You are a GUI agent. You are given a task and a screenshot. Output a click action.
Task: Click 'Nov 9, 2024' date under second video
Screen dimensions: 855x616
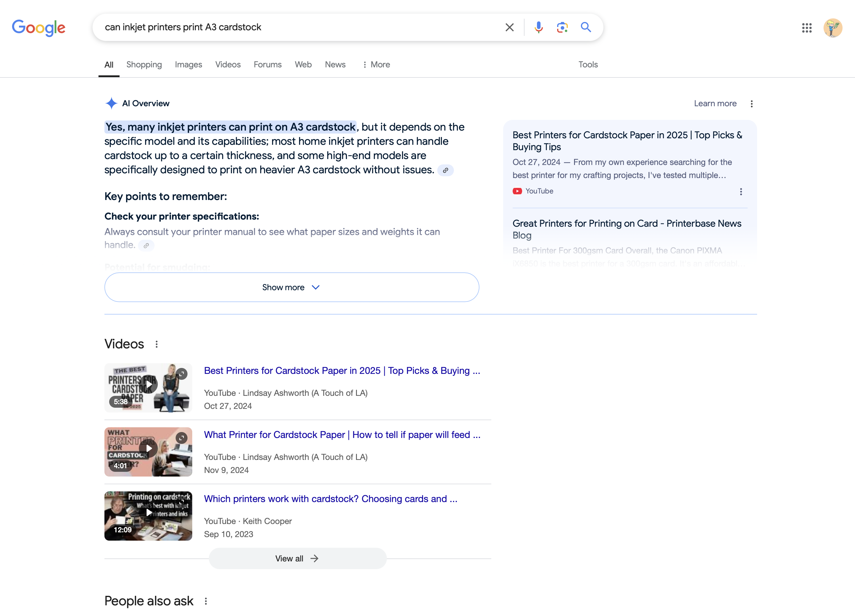point(226,471)
